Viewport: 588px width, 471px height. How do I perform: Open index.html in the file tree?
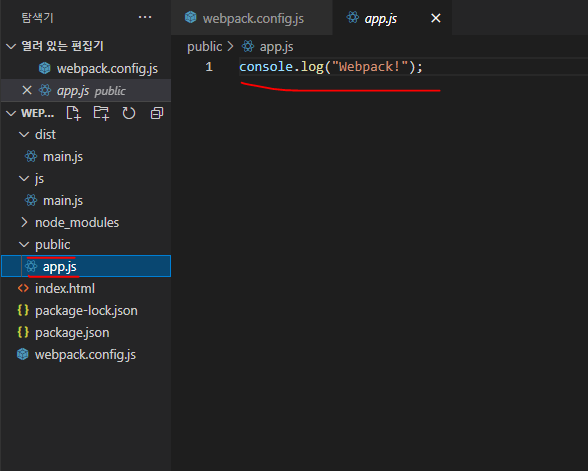[x=86, y=288]
